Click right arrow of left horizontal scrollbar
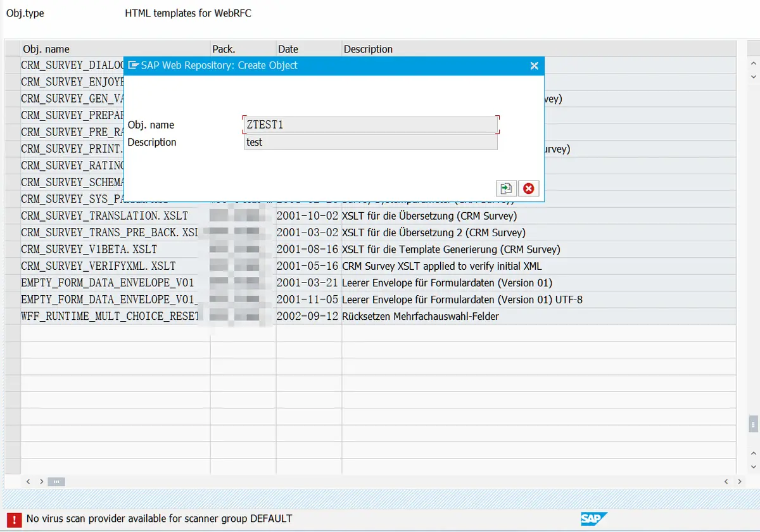Image resolution: width=760 pixels, height=532 pixels. point(42,482)
